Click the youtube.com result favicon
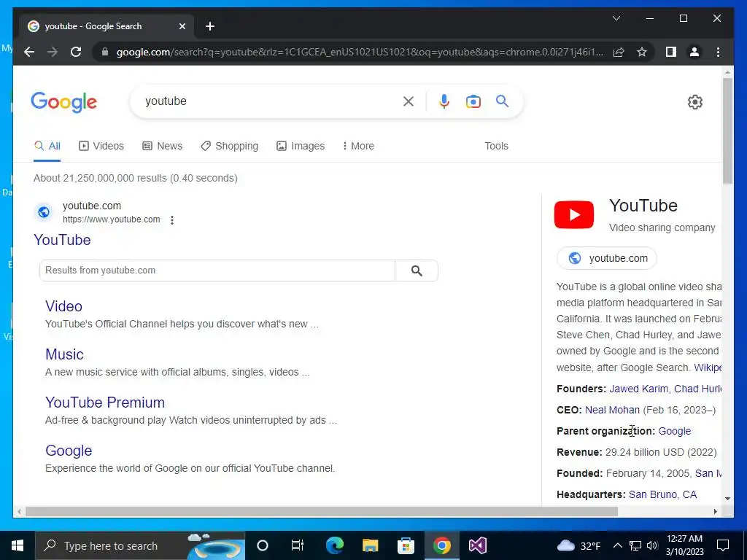Image resolution: width=747 pixels, height=560 pixels. (x=44, y=212)
